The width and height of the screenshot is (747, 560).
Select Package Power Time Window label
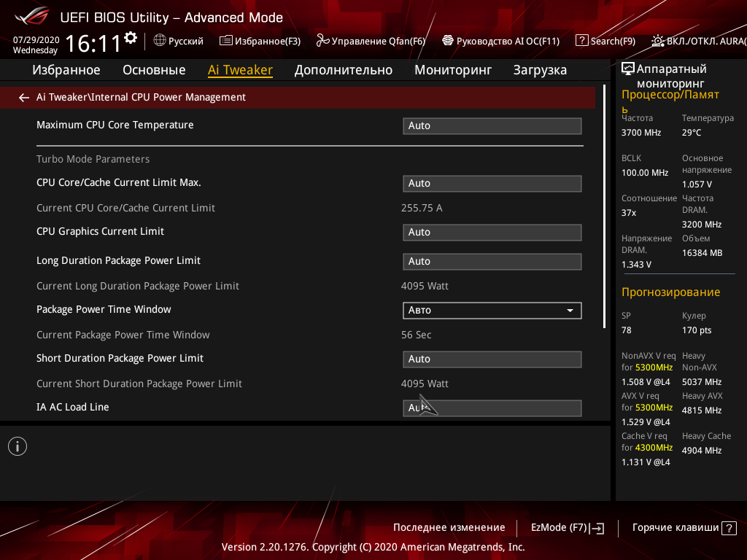[104, 309]
